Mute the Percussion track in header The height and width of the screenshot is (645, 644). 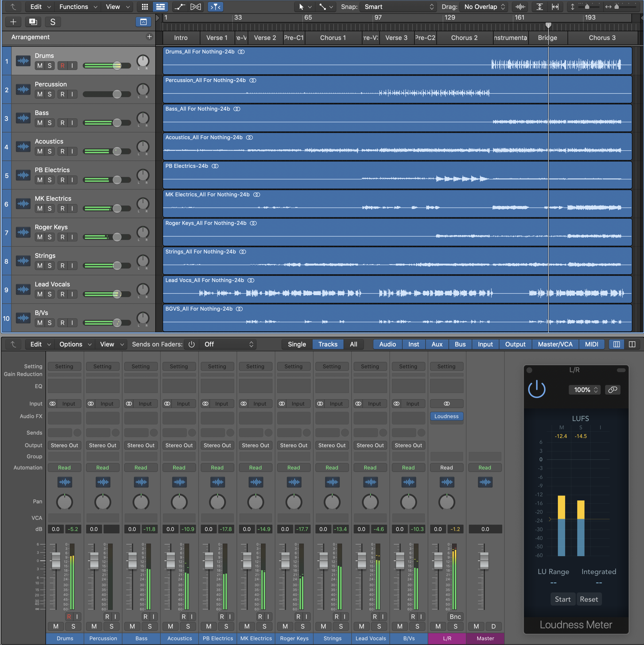point(40,94)
